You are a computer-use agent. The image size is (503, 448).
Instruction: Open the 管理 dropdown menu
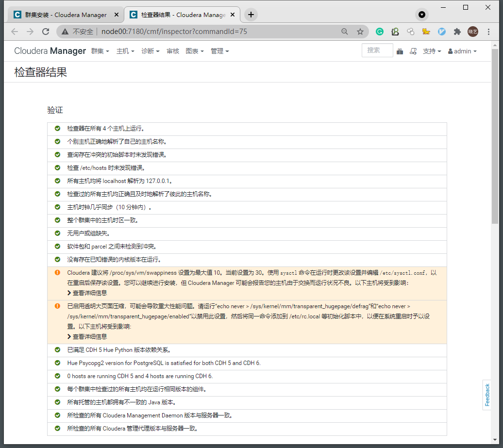click(x=219, y=51)
